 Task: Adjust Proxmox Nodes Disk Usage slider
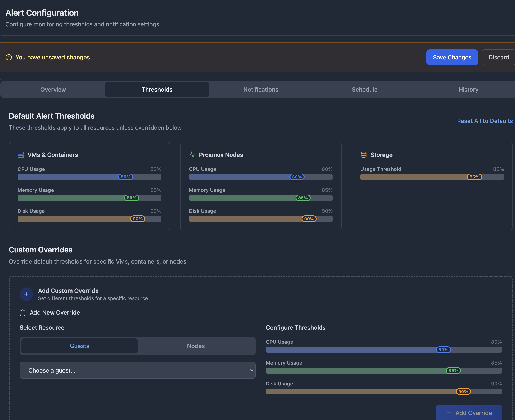coord(261,219)
